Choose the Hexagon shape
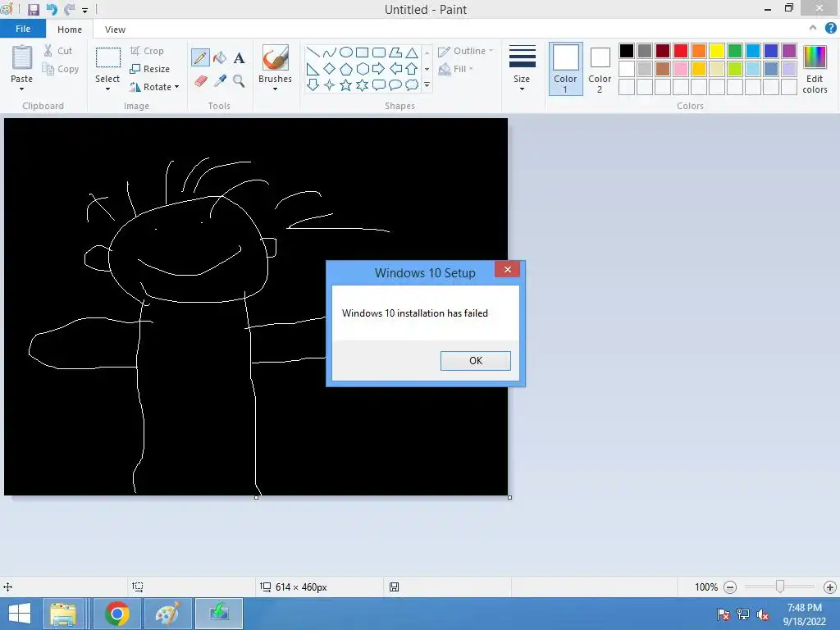This screenshot has width=840, height=630. pos(363,69)
